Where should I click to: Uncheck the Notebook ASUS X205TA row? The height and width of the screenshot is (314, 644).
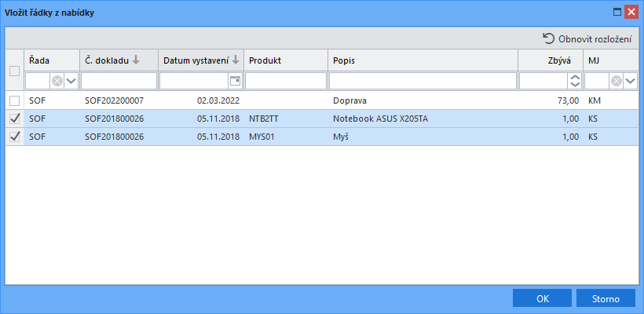14,119
